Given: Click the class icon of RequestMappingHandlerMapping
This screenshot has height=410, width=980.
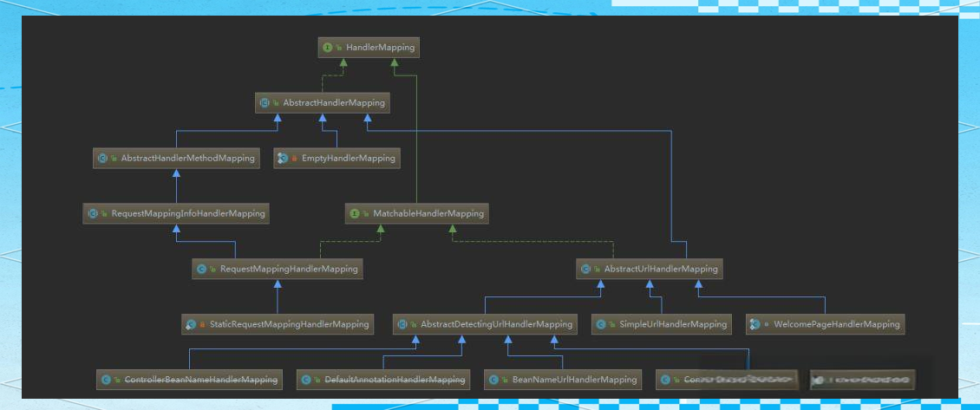Looking at the screenshot, I should (202, 269).
